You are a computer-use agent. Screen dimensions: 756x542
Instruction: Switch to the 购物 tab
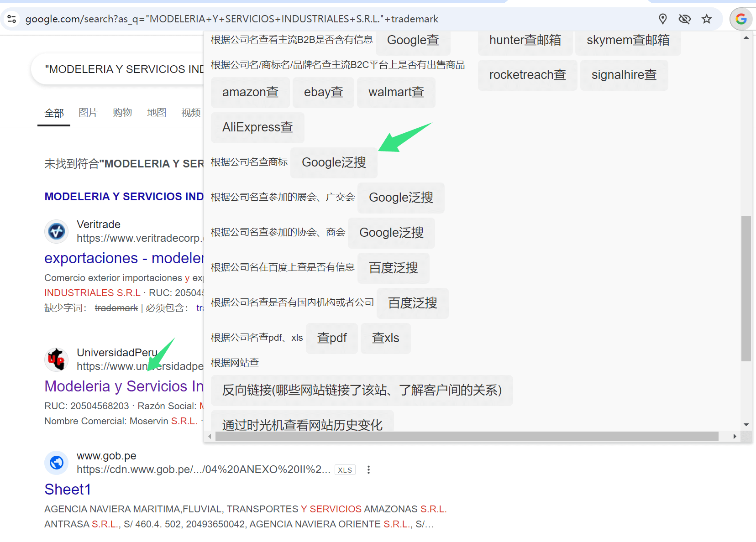click(x=122, y=113)
